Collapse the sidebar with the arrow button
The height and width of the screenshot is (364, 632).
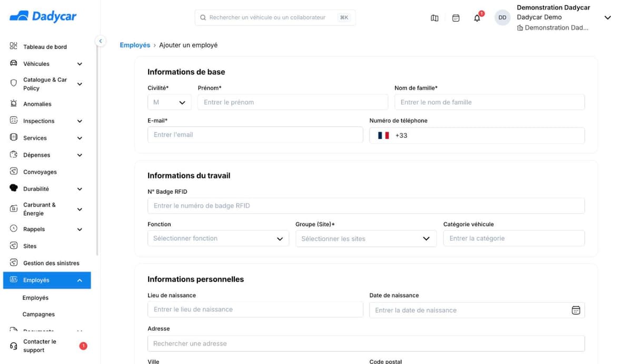click(100, 41)
